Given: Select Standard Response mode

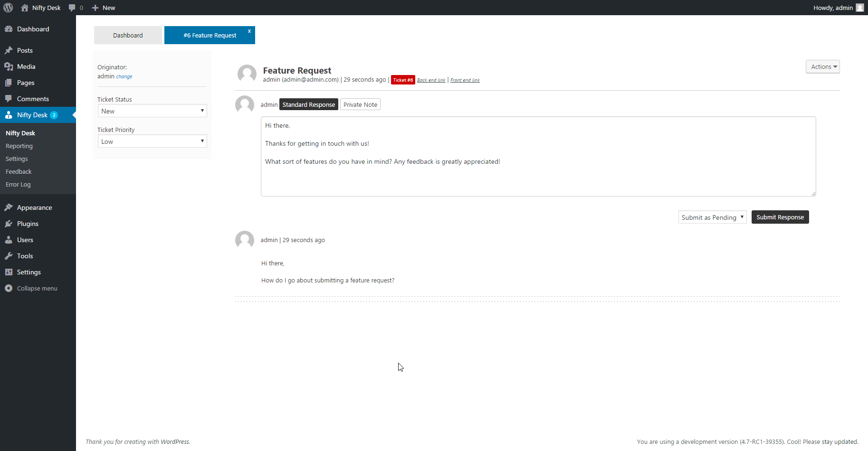Looking at the screenshot, I should point(309,104).
